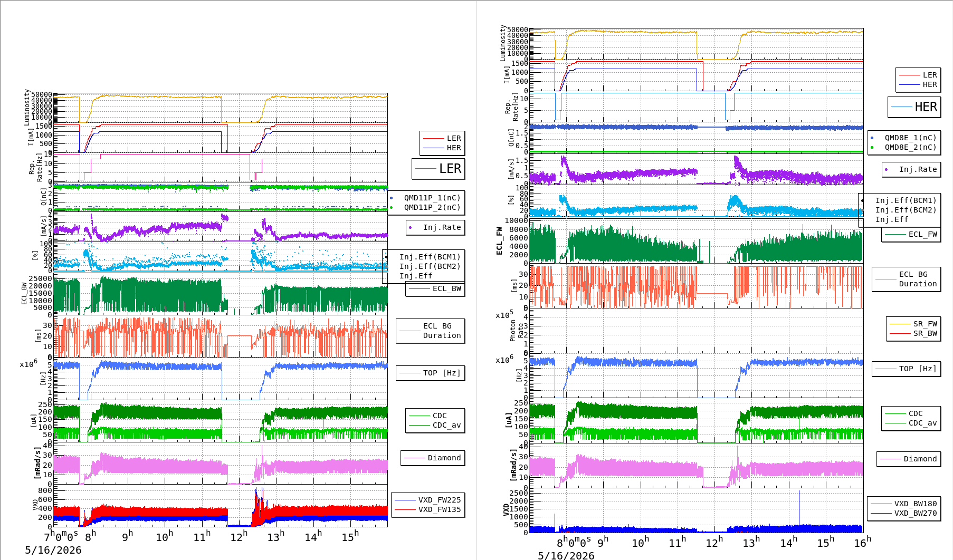Click the left panel CDC_av legend entry
This screenshot has width=953, height=560.
click(435, 425)
